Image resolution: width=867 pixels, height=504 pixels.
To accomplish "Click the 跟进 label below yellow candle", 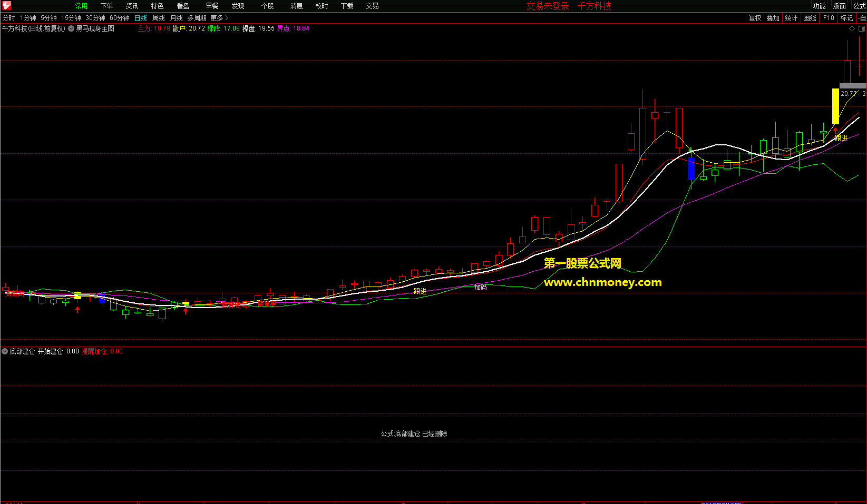I will [841, 138].
